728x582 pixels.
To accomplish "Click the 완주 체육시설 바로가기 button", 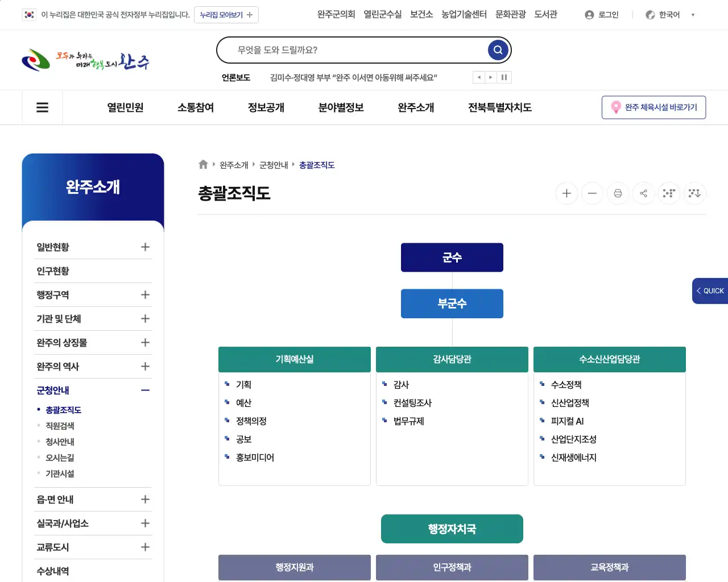I will 653,107.
